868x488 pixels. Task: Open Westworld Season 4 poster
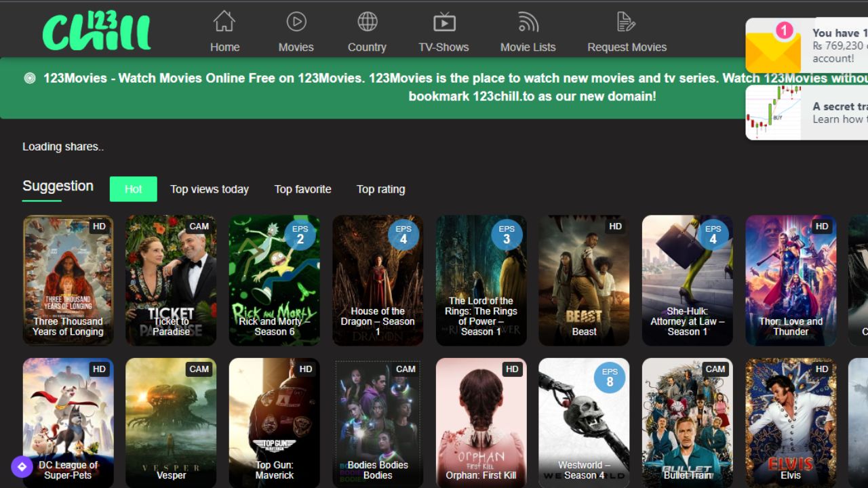click(x=584, y=422)
